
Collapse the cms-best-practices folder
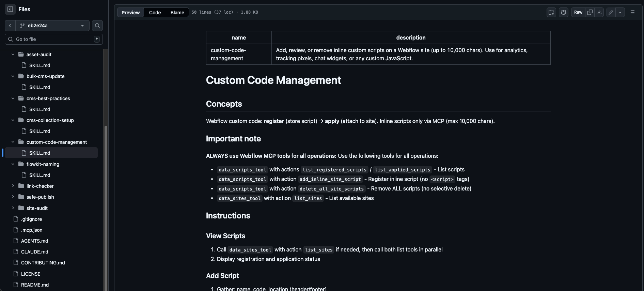[13, 98]
